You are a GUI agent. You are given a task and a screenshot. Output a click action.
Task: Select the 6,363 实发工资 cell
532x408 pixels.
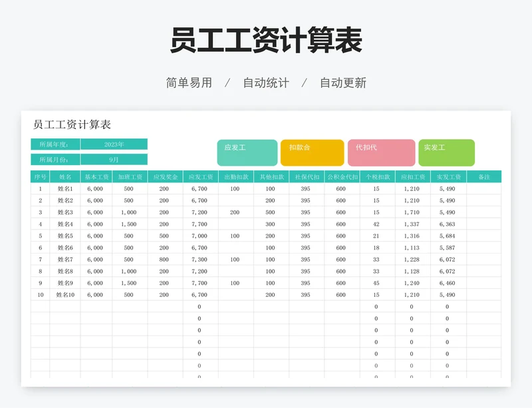click(x=448, y=224)
